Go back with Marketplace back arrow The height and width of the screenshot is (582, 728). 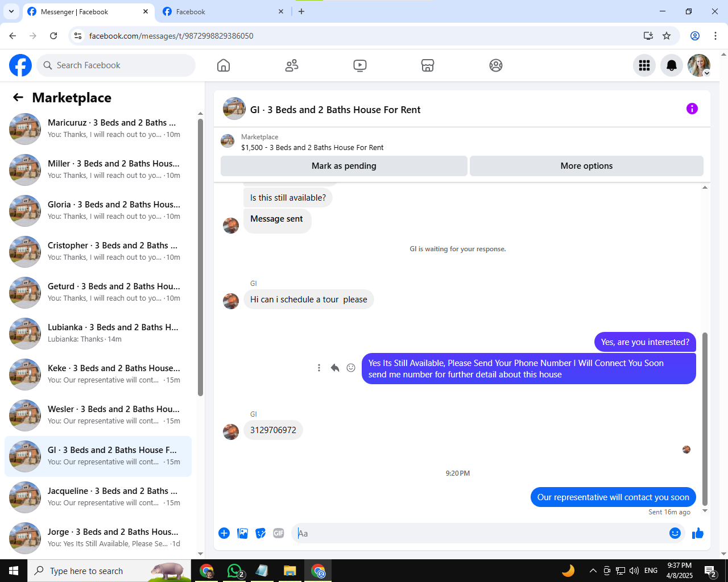tap(18, 97)
